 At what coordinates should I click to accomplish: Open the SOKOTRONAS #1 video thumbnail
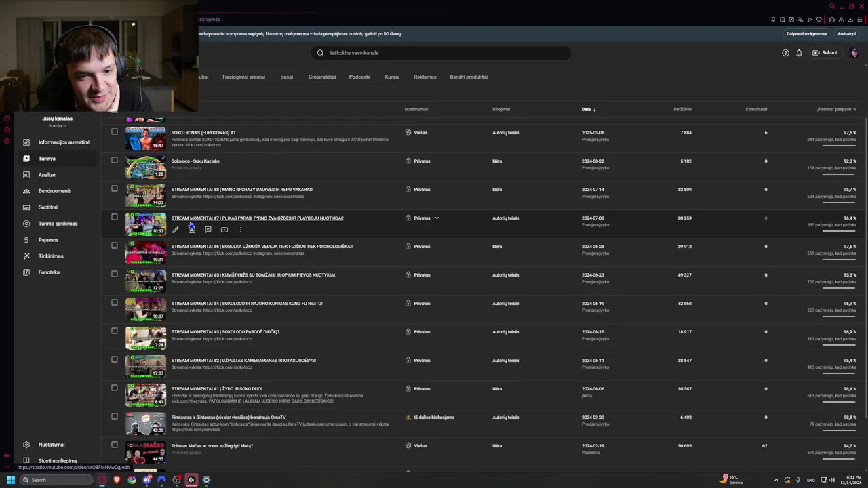(145, 139)
